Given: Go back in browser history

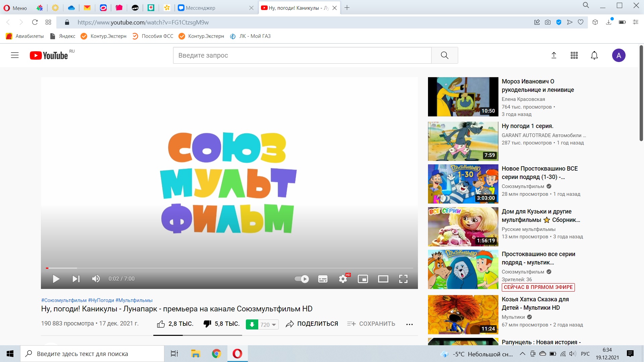Looking at the screenshot, I should pos(8,22).
